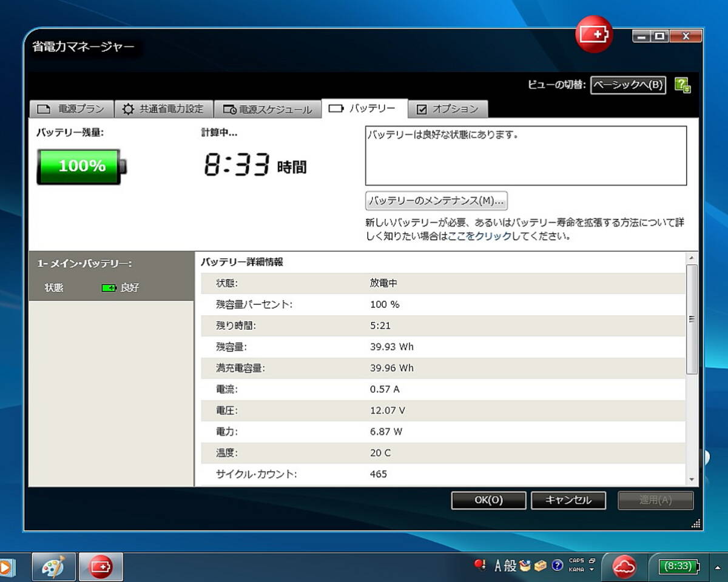Viewport: 728px width, 582px height.
Task: Open the language bar options dropdown arrow
Action: coord(592,570)
